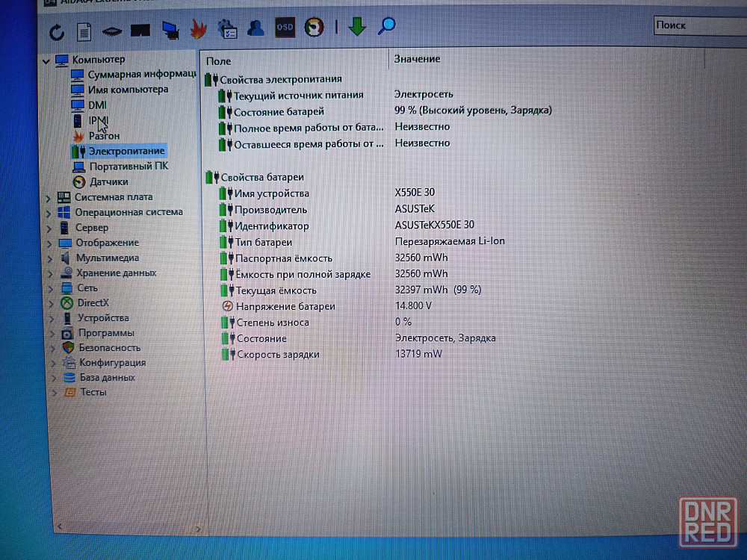Open Портативный ПК in the tree
747x560 pixels.
(x=129, y=167)
